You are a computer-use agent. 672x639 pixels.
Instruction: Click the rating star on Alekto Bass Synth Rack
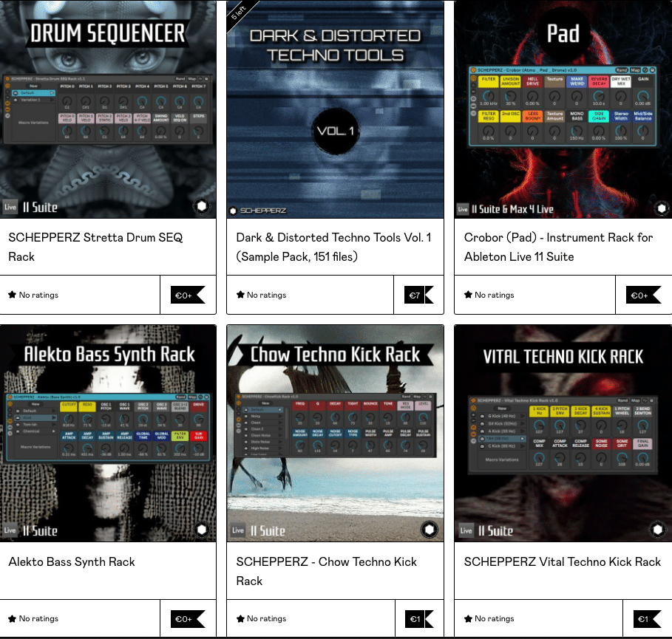(12, 618)
